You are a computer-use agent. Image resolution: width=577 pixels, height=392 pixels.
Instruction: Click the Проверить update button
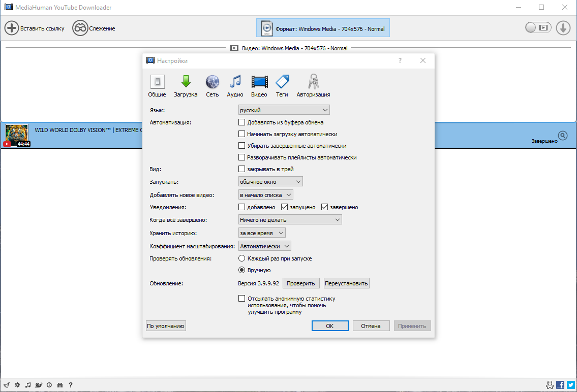(x=300, y=283)
